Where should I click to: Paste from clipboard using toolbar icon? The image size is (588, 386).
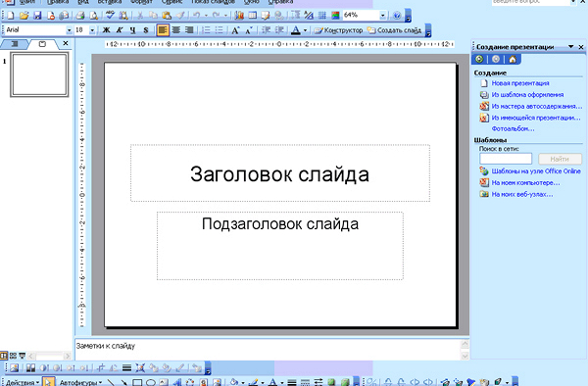167,16
